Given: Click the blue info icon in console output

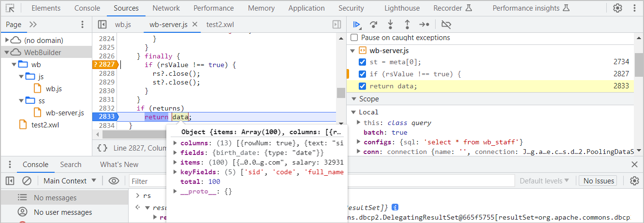Looking at the screenshot, I should [x=395, y=207].
